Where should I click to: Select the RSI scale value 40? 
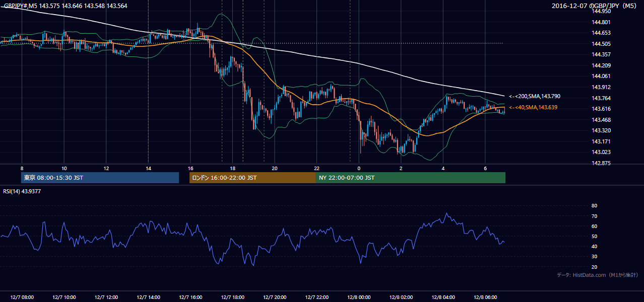click(x=594, y=246)
